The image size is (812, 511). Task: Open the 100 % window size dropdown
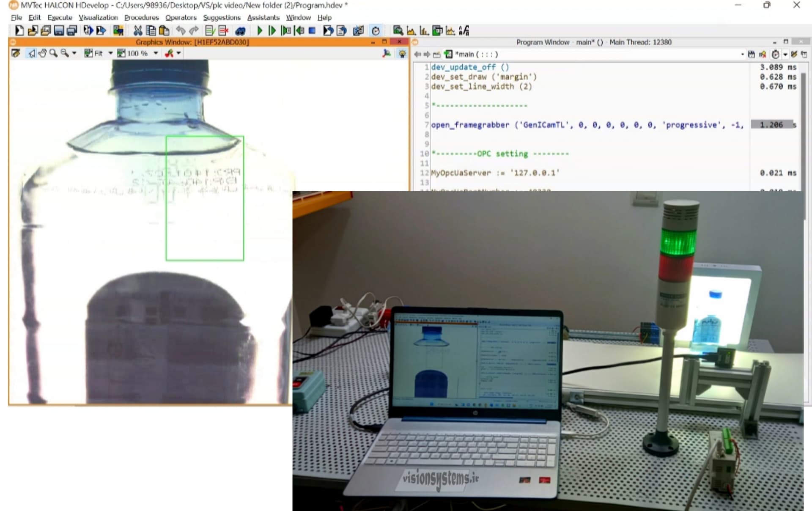[156, 53]
